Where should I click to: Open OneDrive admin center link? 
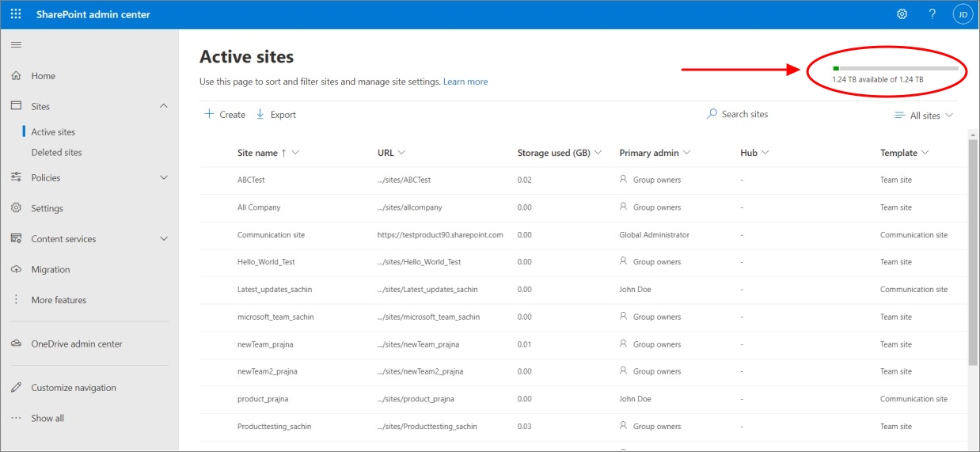77,344
